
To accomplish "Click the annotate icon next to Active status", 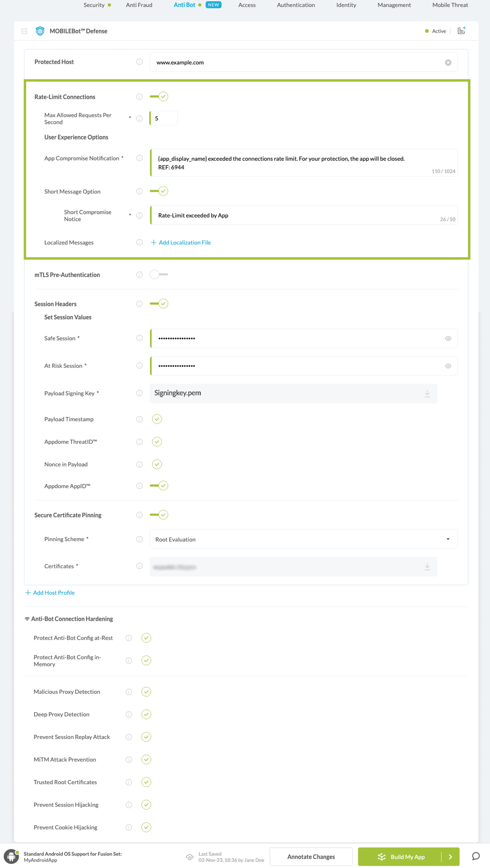I will tap(461, 31).
